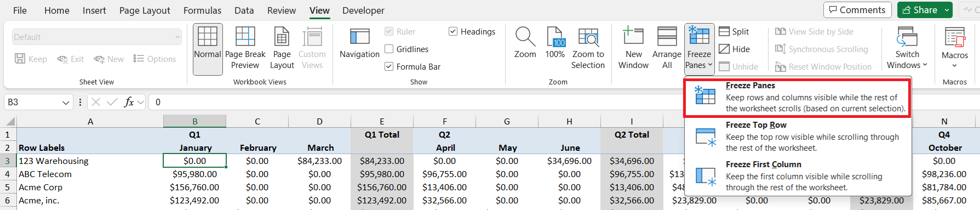Viewport: 980px width, 210px height.
Task: Click the formula bar input
Action: (563, 102)
